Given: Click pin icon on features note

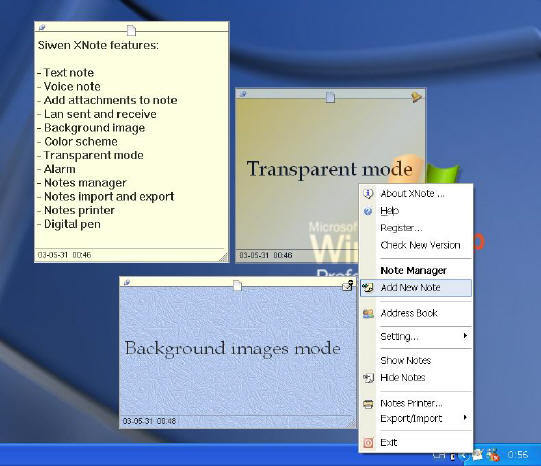Looking at the screenshot, I should (x=42, y=27).
